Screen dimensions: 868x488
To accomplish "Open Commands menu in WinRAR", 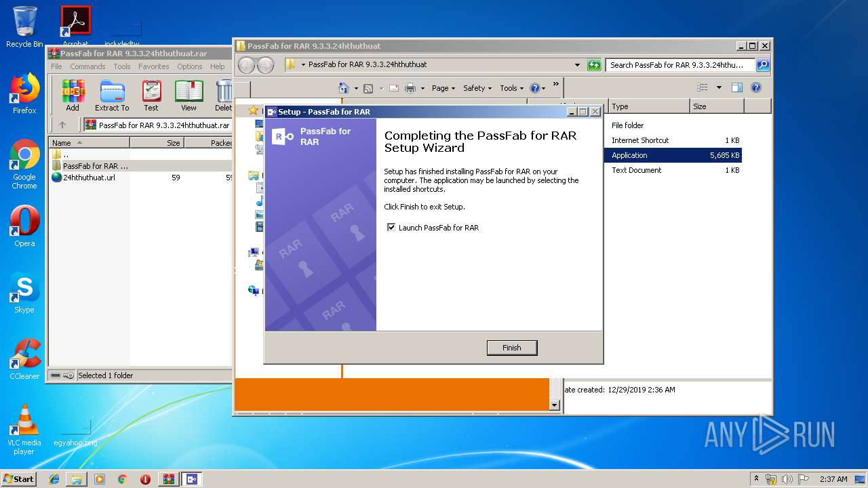I will [x=87, y=66].
